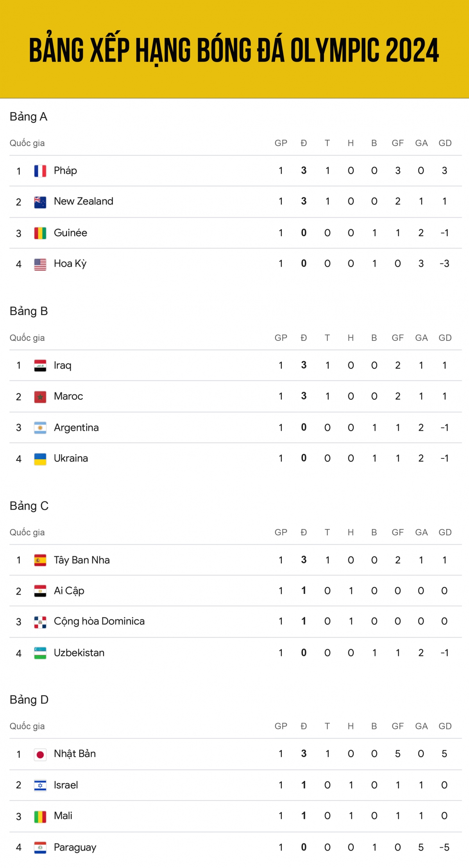Image resolution: width=469 pixels, height=868 pixels.
Task: Click the Israel flag icon
Action: click(40, 785)
